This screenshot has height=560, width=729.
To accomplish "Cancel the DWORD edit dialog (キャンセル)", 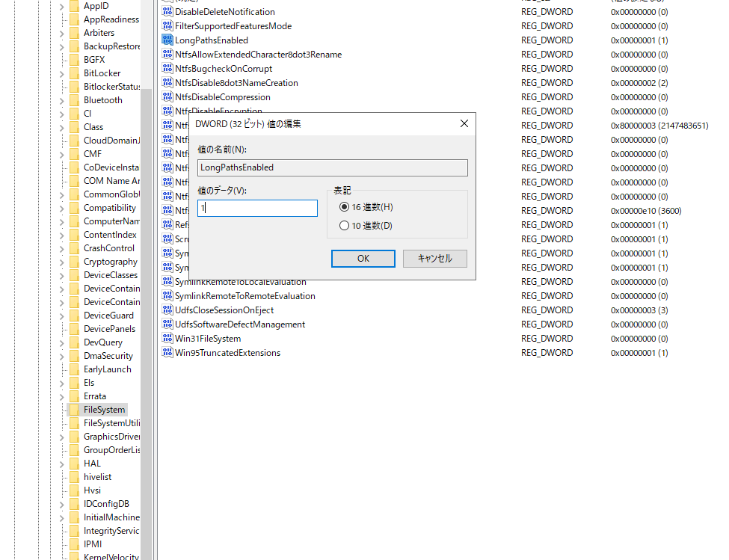I will [x=434, y=259].
